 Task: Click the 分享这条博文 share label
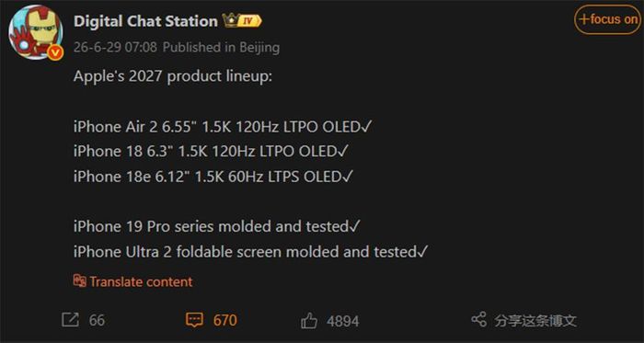click(535, 320)
